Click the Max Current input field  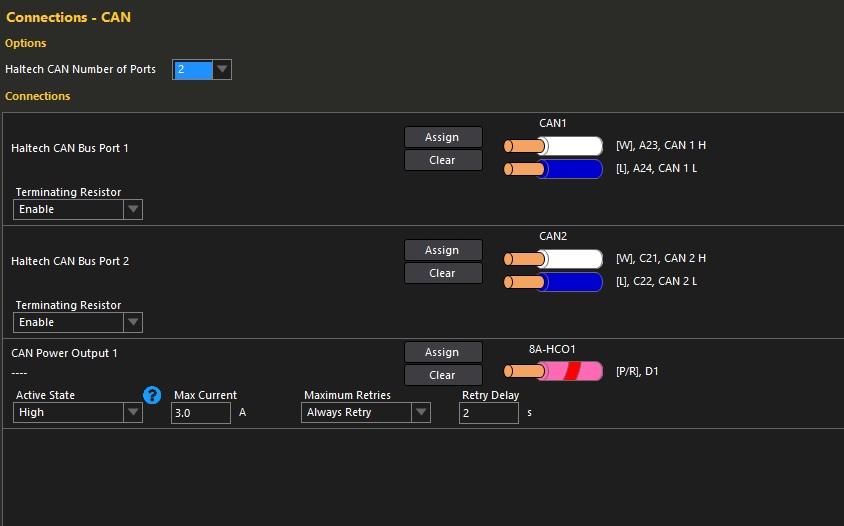[201, 413]
